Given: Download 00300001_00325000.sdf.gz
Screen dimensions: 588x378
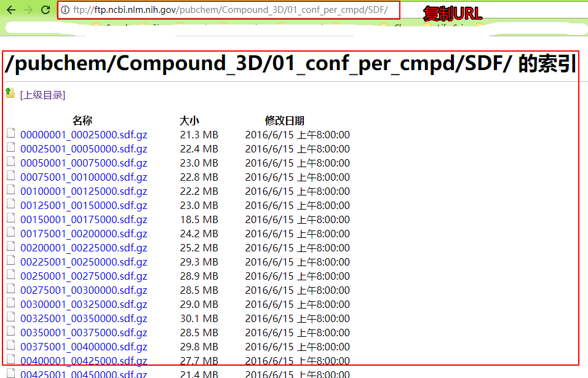Looking at the screenshot, I should [84, 305].
